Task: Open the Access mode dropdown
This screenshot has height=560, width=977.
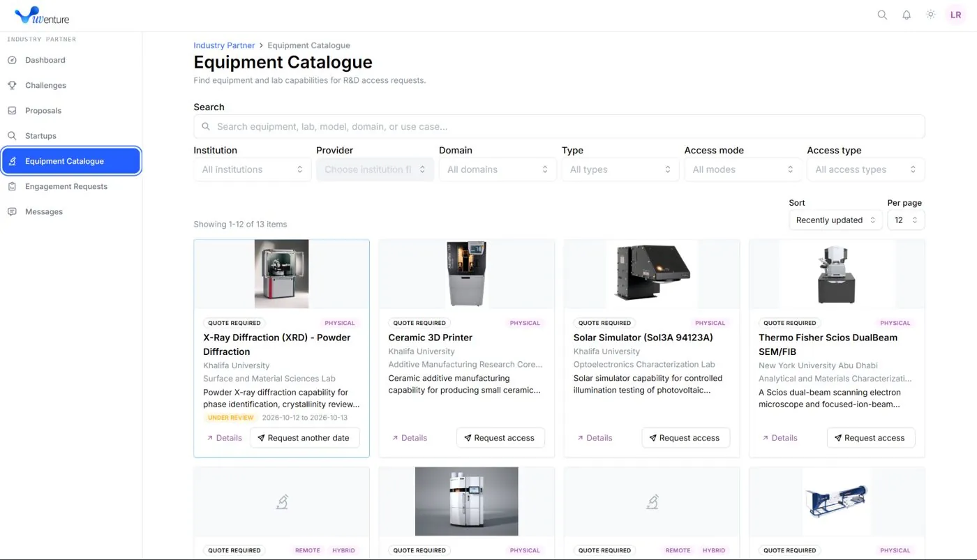Action: pyautogui.click(x=743, y=169)
